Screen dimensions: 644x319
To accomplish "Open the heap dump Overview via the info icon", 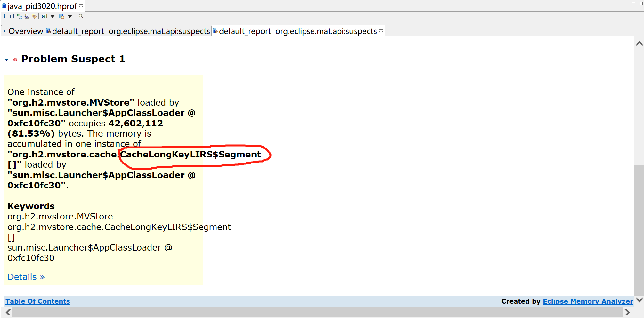I will click(4, 16).
